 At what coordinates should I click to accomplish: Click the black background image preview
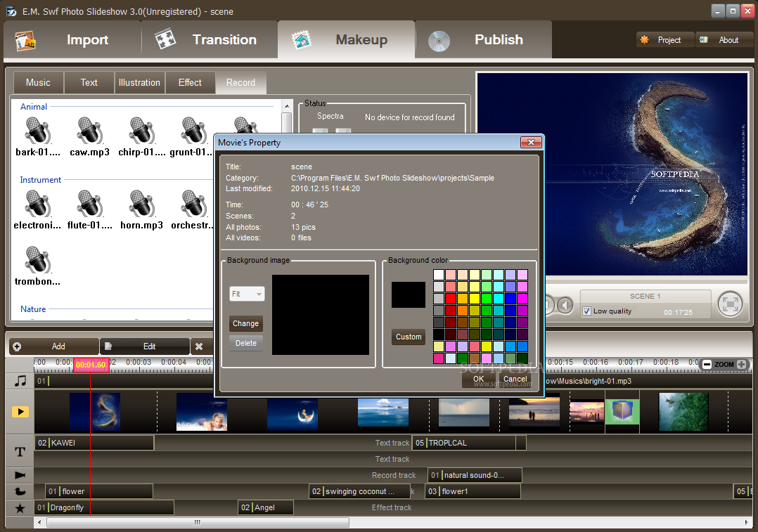coord(321,315)
